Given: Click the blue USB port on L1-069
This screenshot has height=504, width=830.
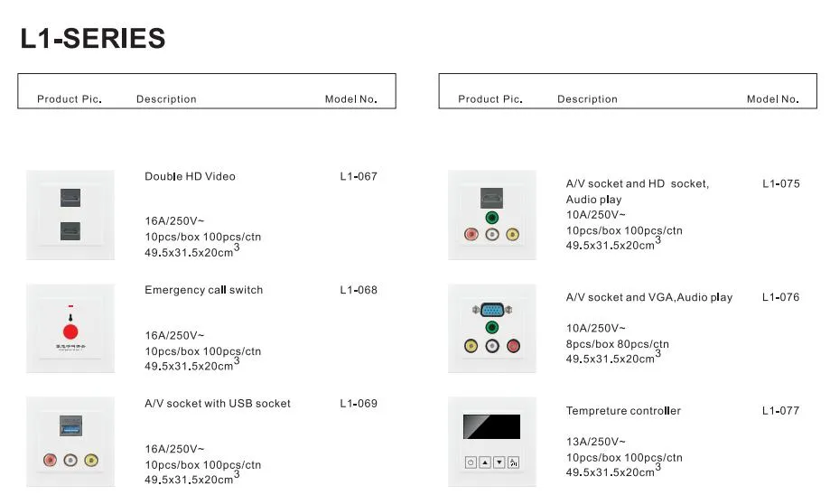Looking at the screenshot, I should coord(70,426).
